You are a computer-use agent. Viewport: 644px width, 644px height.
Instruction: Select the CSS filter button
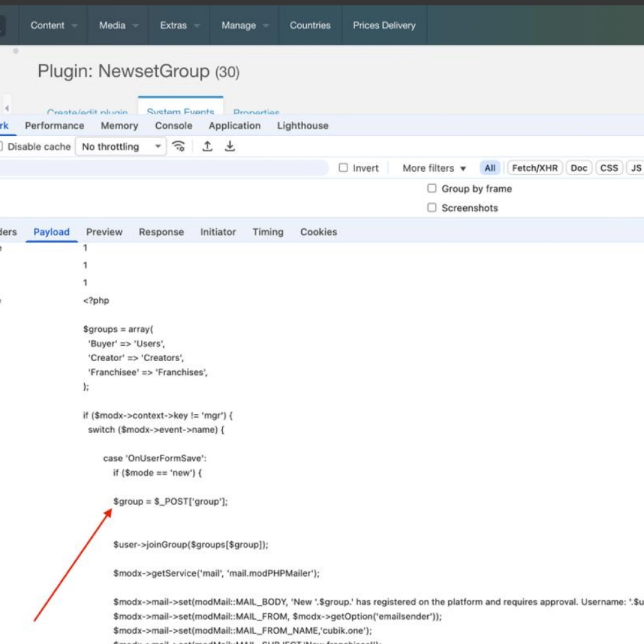pos(609,168)
